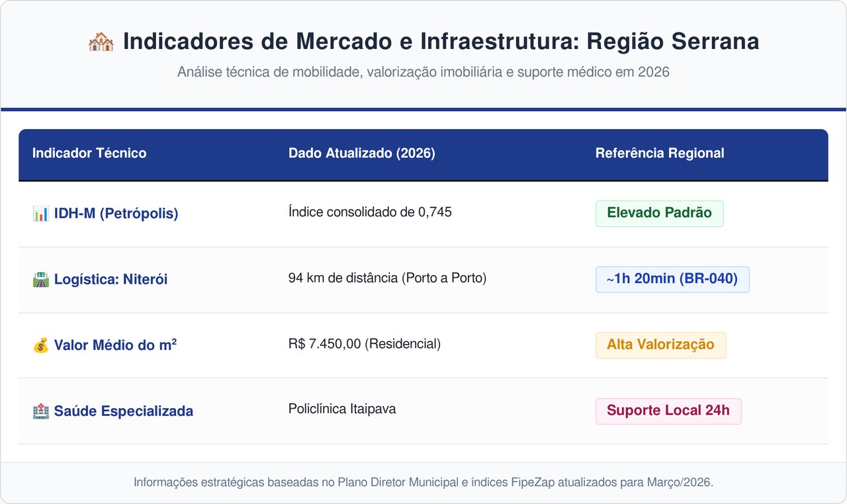Click the highway icon next to Logística
The image size is (847, 504).
click(40, 280)
